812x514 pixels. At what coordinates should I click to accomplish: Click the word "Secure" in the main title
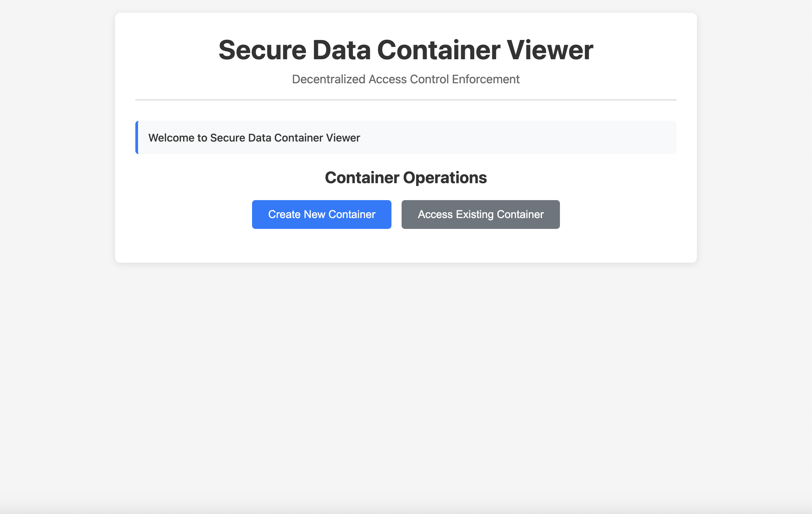[x=262, y=50]
